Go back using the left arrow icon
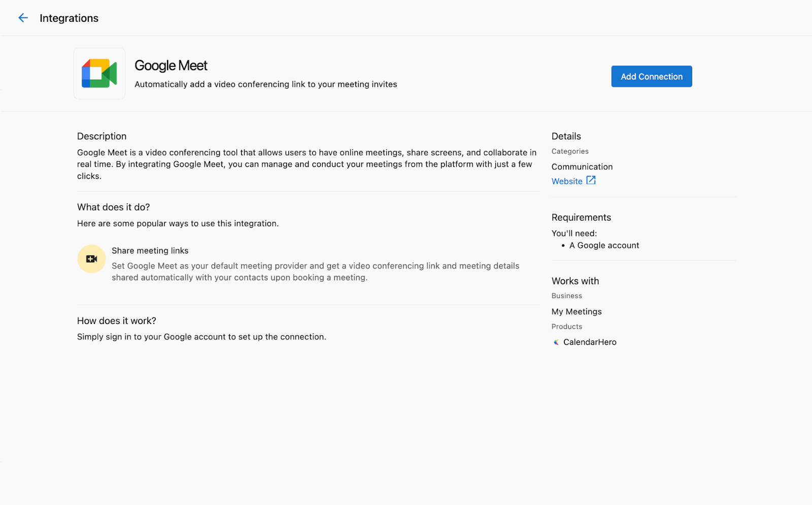The image size is (812, 505). coord(23,18)
